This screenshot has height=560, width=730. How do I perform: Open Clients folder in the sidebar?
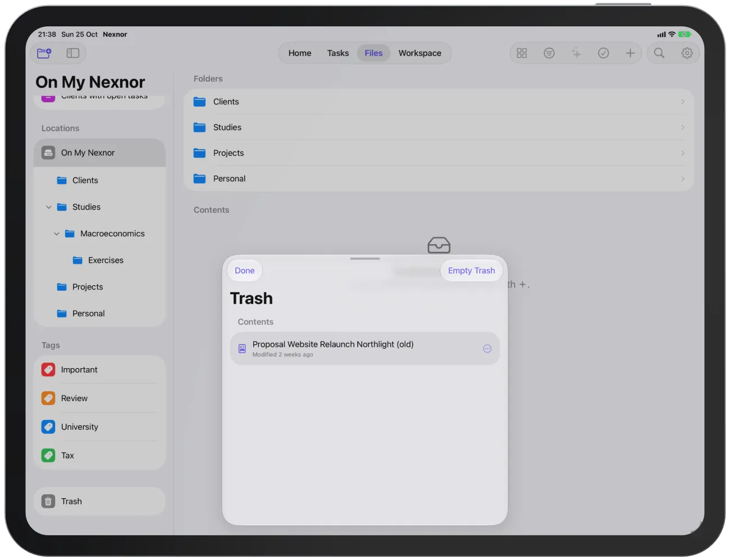pos(100,180)
